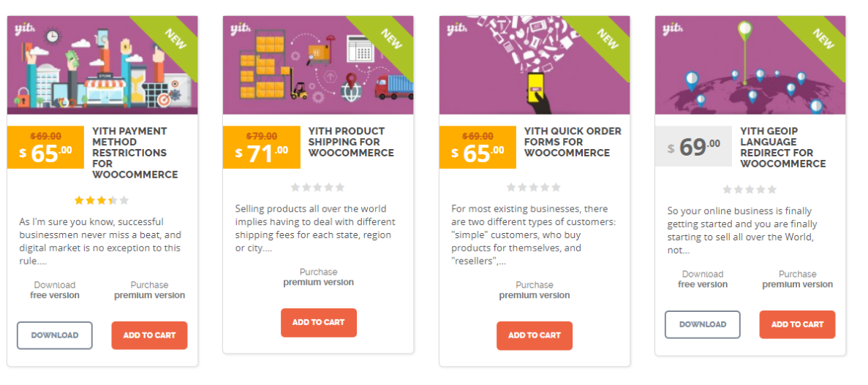The width and height of the screenshot is (868, 385).
Task: Add YITH Product Shipping to cart
Action: pyautogui.click(x=318, y=322)
